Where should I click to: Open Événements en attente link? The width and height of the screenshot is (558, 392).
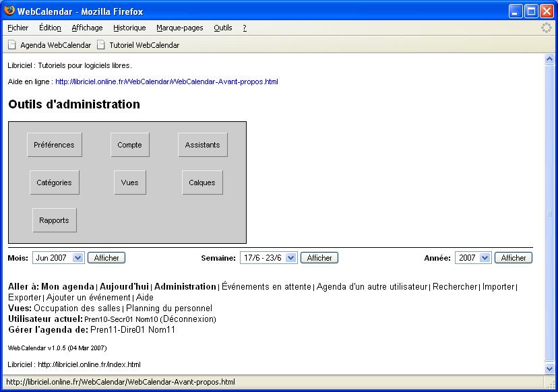[x=267, y=287]
